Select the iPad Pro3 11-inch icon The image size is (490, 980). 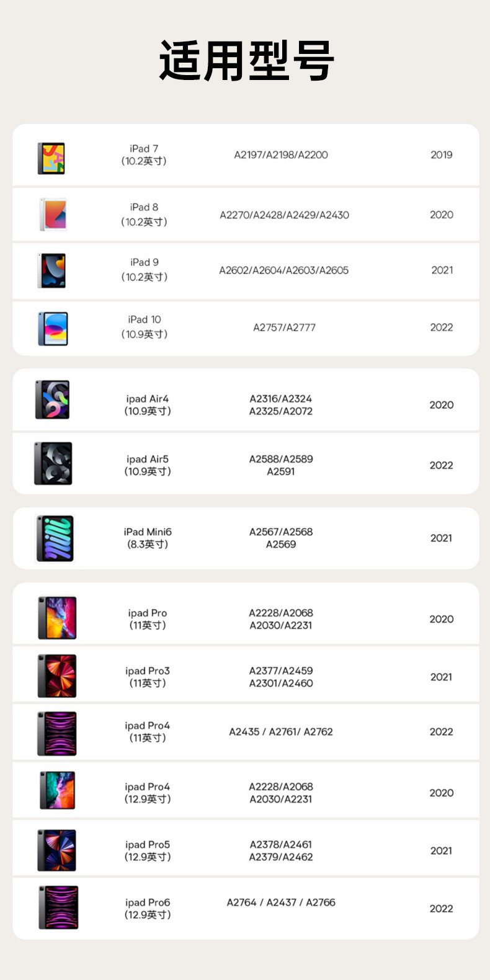(57, 676)
